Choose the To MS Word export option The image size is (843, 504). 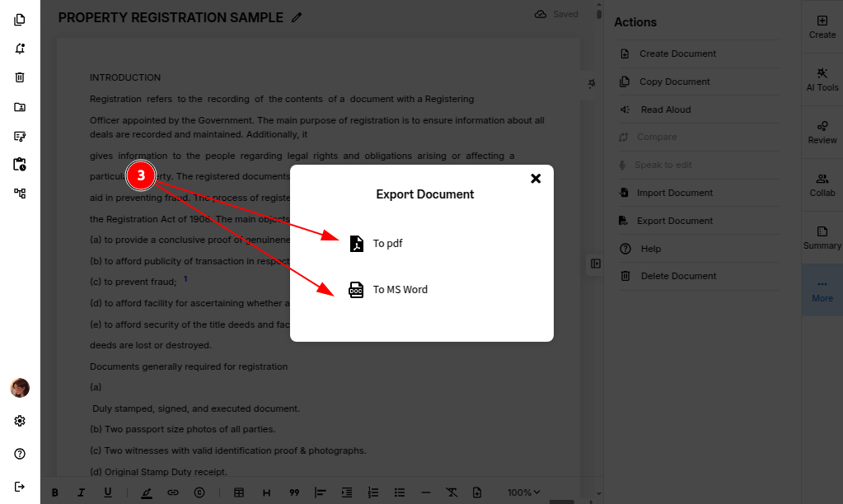tap(399, 290)
